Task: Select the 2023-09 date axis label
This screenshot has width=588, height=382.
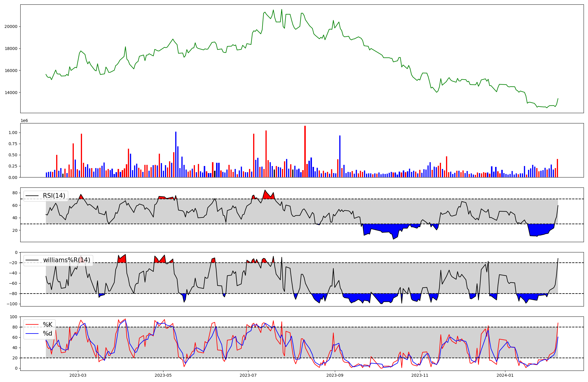Action: point(335,375)
